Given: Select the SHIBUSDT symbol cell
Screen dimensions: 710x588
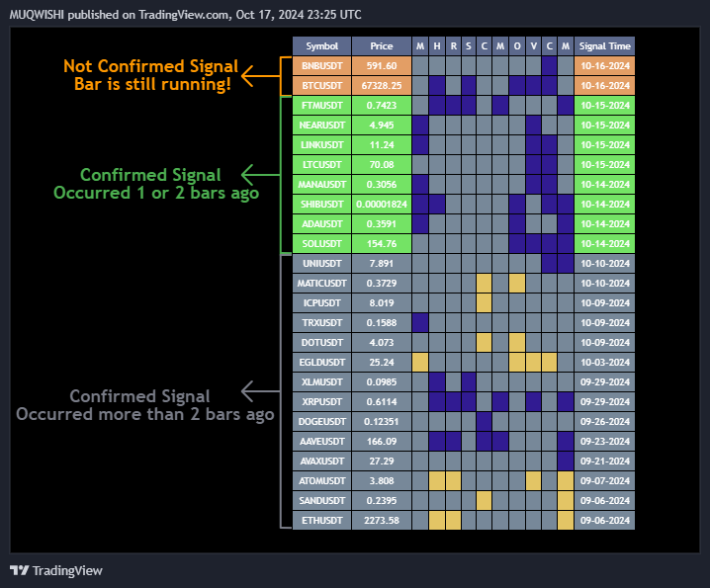Looking at the screenshot, I should [x=322, y=205].
